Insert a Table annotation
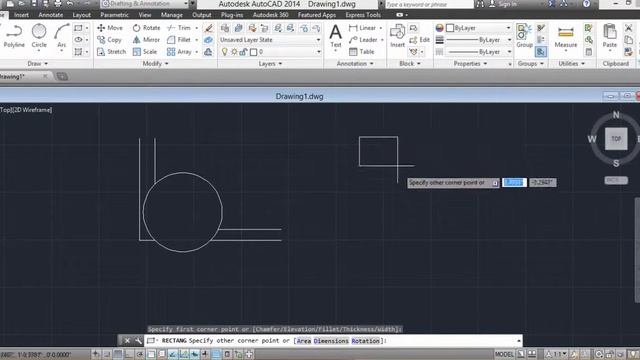The image size is (640, 360). click(x=362, y=52)
